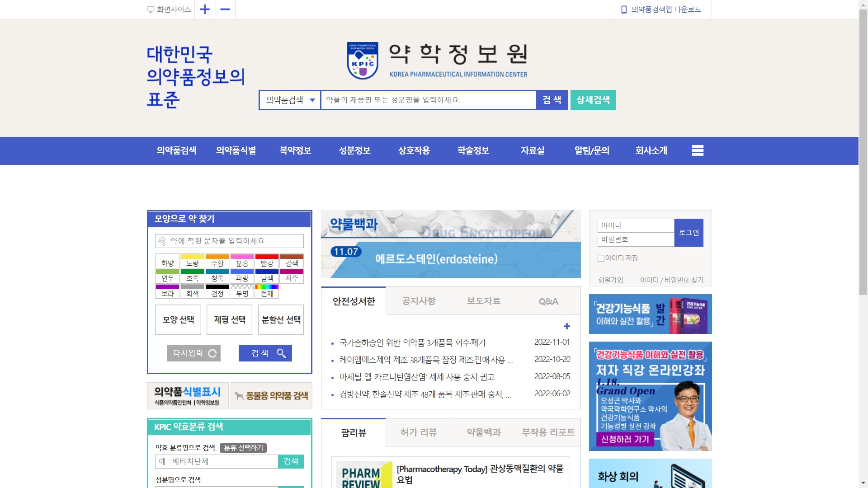Select the 빨강 red color swatch
Viewport: 868px width, 488px height.
(x=267, y=261)
